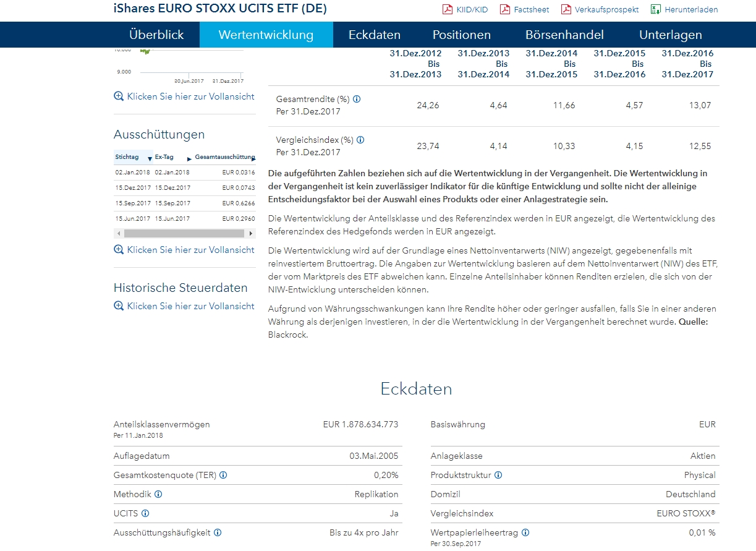Switch to the Unterlagen tab
Viewport: 756px width, 551px height.
[671, 35]
